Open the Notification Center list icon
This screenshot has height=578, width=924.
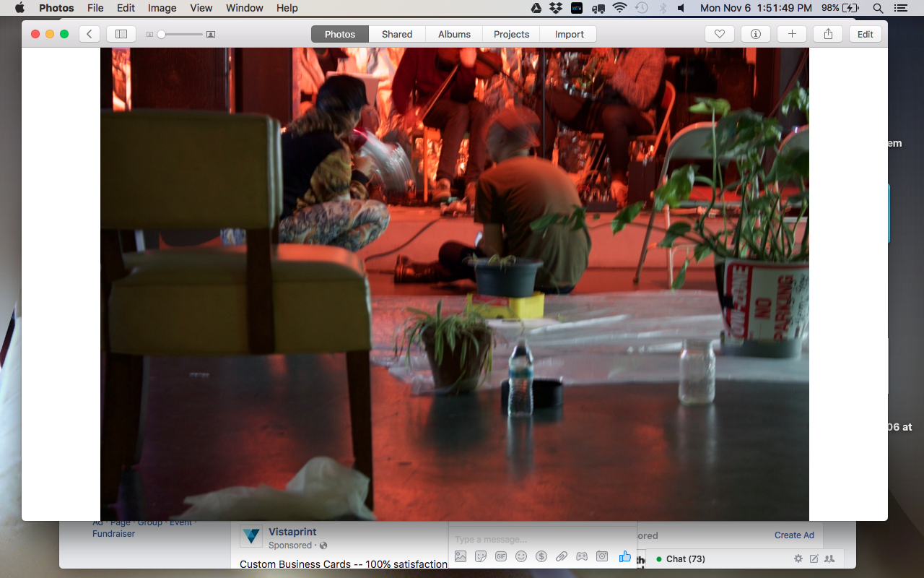coord(900,8)
